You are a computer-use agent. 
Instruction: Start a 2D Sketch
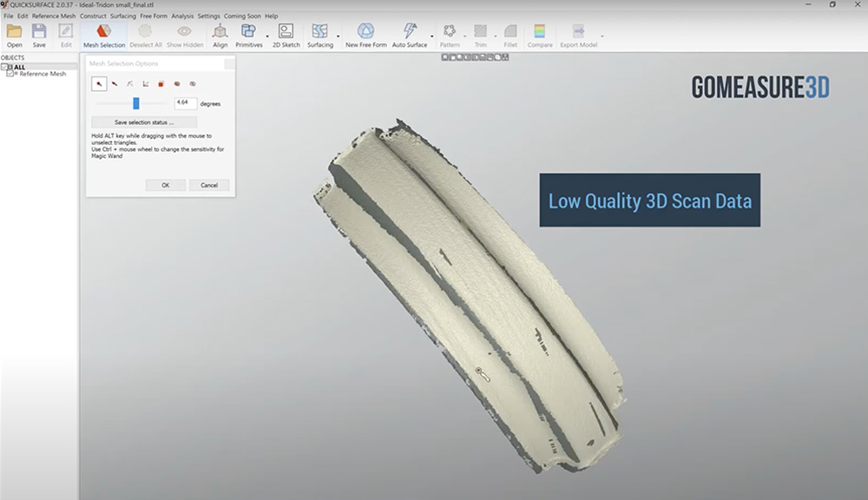point(285,35)
